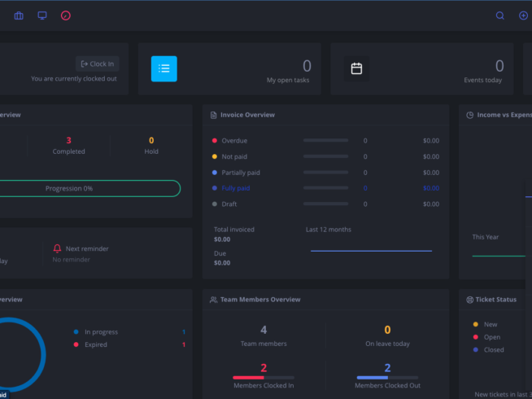
Task: Open the Fully paid invoices link
Action: click(x=235, y=188)
